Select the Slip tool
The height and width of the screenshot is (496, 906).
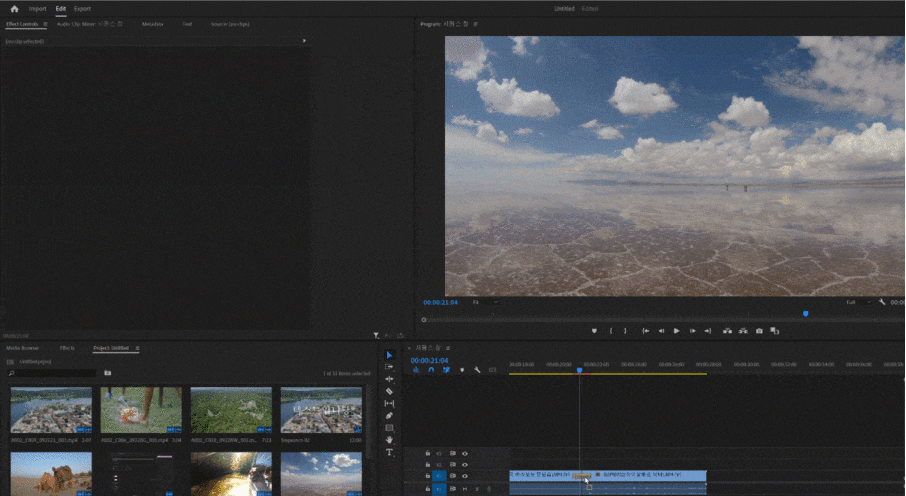point(389,404)
